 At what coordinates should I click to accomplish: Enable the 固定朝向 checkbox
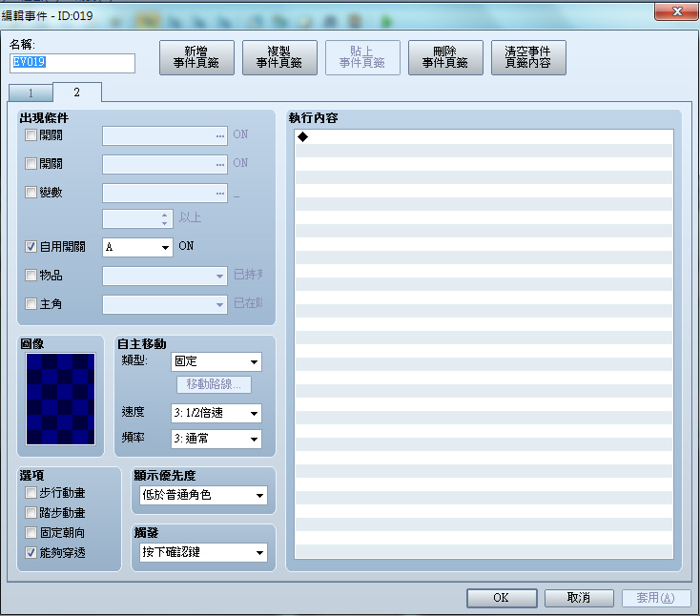31,532
